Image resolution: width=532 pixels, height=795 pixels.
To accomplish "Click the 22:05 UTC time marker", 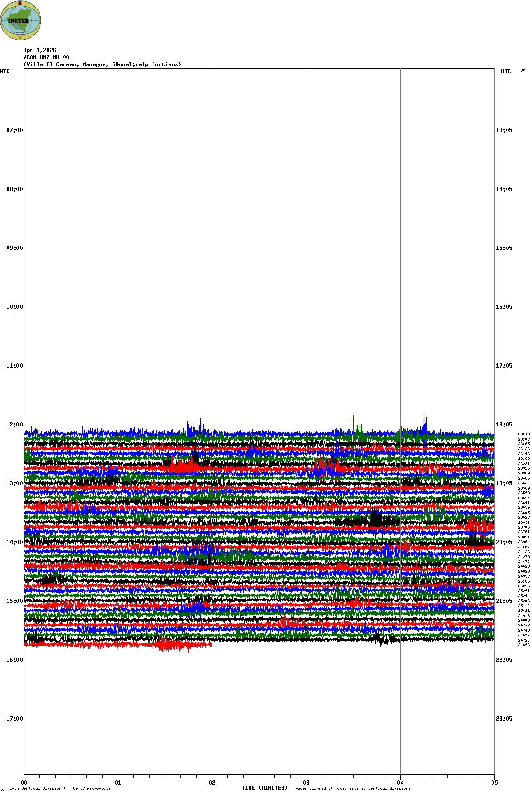I will pos(504,660).
